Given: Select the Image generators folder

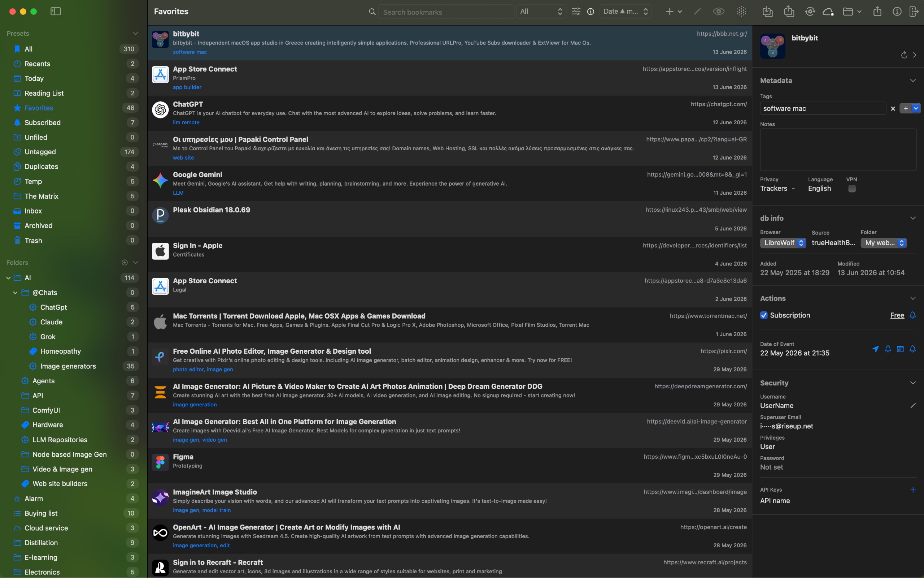Looking at the screenshot, I should (x=74, y=366).
